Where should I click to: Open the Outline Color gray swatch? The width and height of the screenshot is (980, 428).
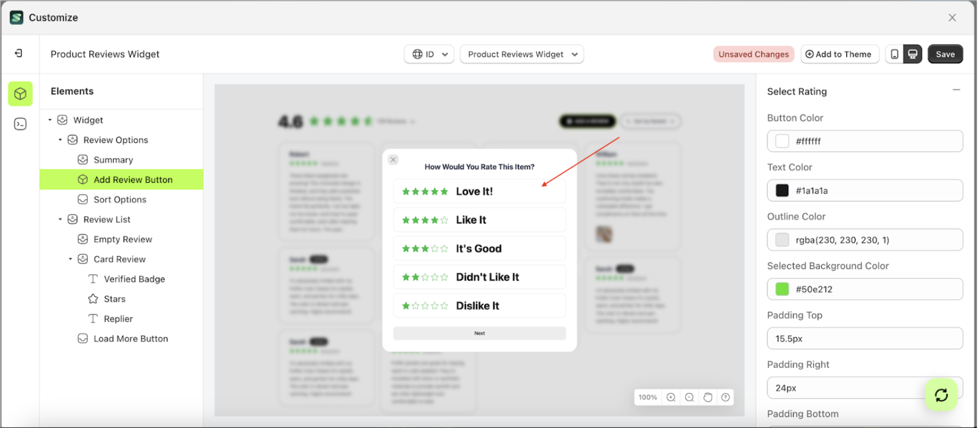pos(783,240)
